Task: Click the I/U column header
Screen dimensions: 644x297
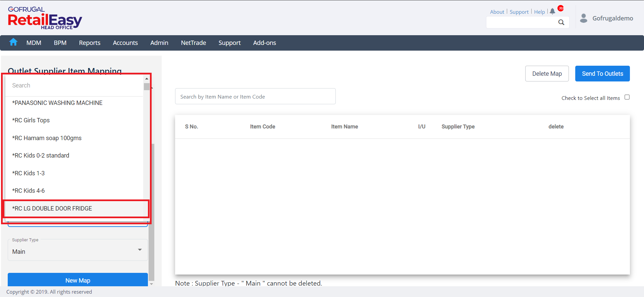Action: (422, 127)
